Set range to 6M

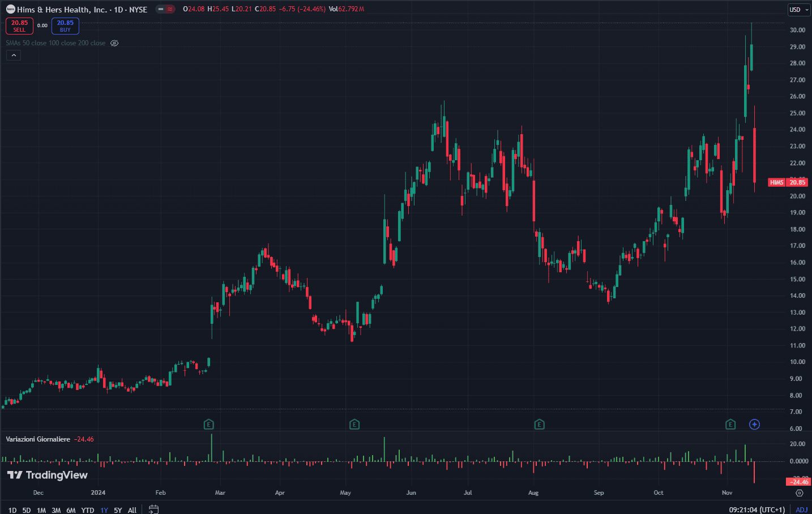pyautogui.click(x=71, y=510)
